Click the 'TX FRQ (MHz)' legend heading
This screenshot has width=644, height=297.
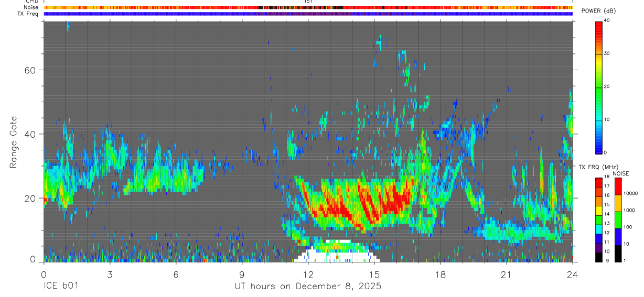tap(599, 167)
